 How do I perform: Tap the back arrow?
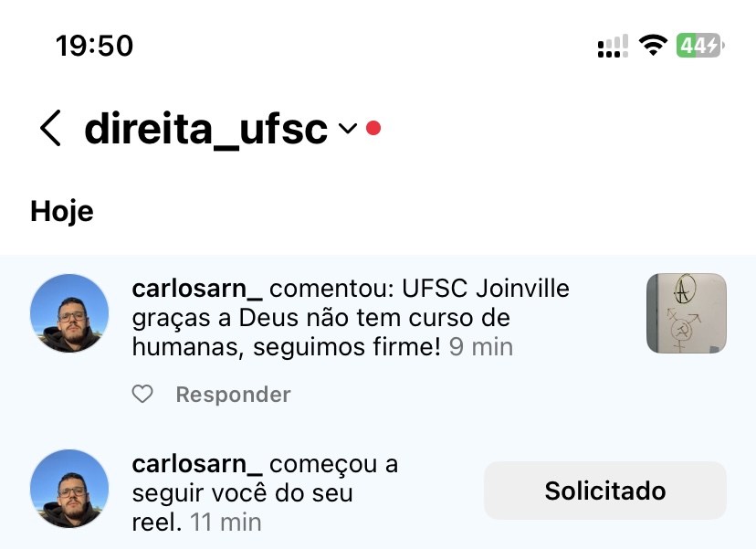pyautogui.click(x=51, y=129)
